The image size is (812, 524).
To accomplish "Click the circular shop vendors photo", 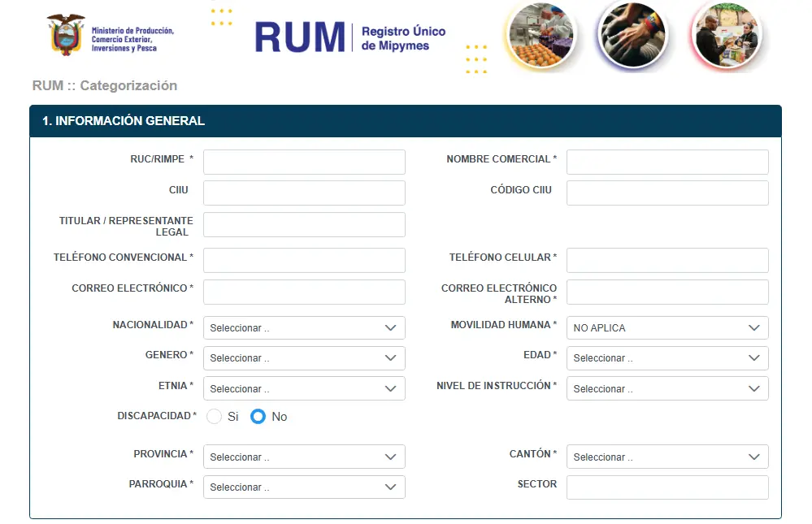I will pyautogui.click(x=725, y=34).
